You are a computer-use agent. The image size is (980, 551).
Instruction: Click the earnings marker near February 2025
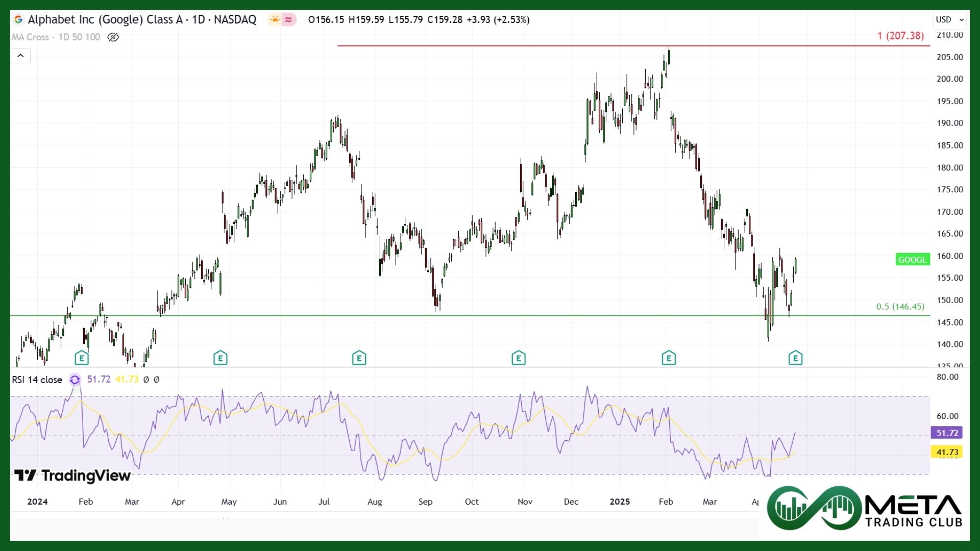669,358
